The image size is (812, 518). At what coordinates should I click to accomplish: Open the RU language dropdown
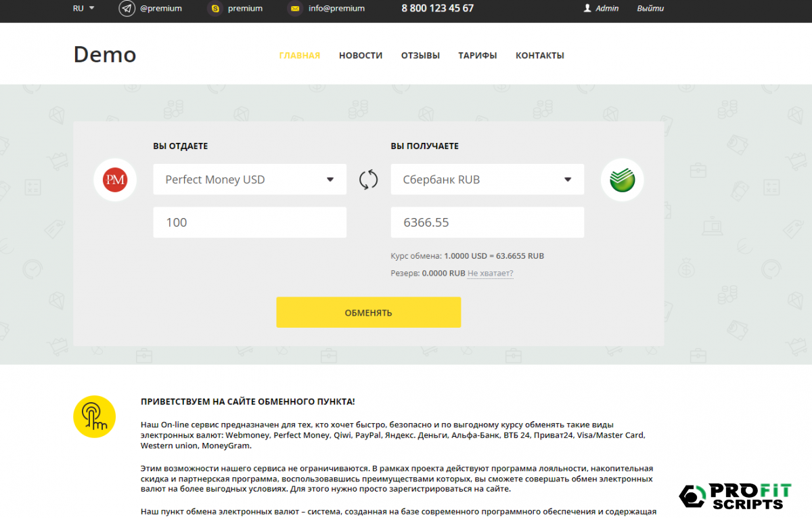83,9
